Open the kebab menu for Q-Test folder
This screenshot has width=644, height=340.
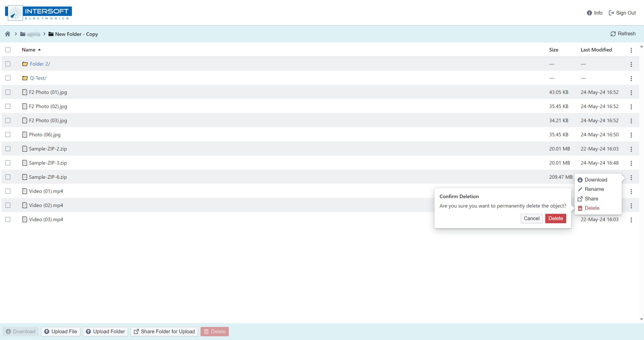[631, 78]
